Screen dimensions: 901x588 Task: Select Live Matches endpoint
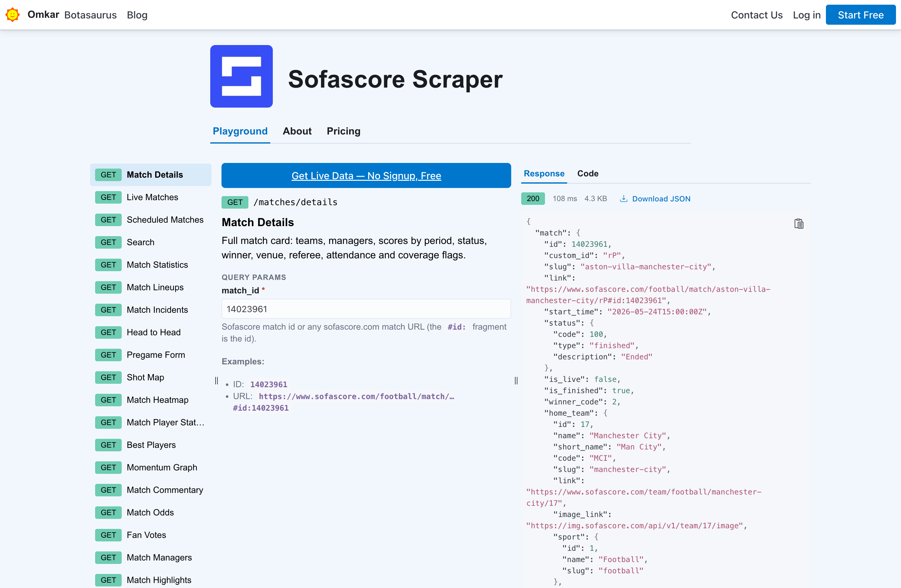[x=151, y=197]
